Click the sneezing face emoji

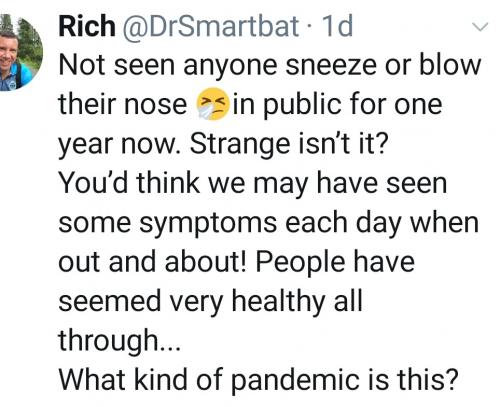pyautogui.click(x=213, y=104)
